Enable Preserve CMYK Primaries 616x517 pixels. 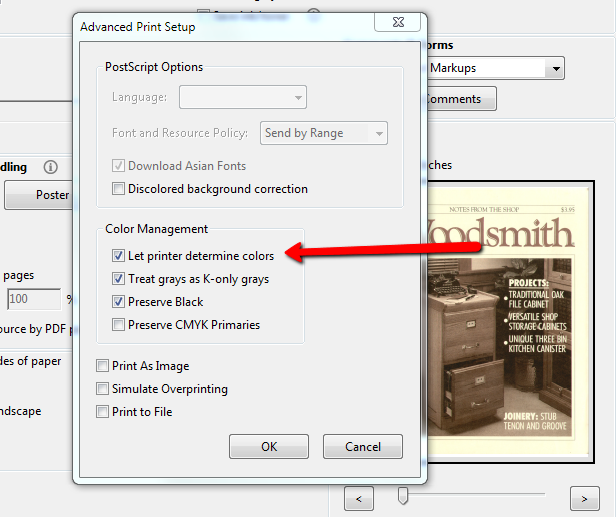click(x=119, y=325)
